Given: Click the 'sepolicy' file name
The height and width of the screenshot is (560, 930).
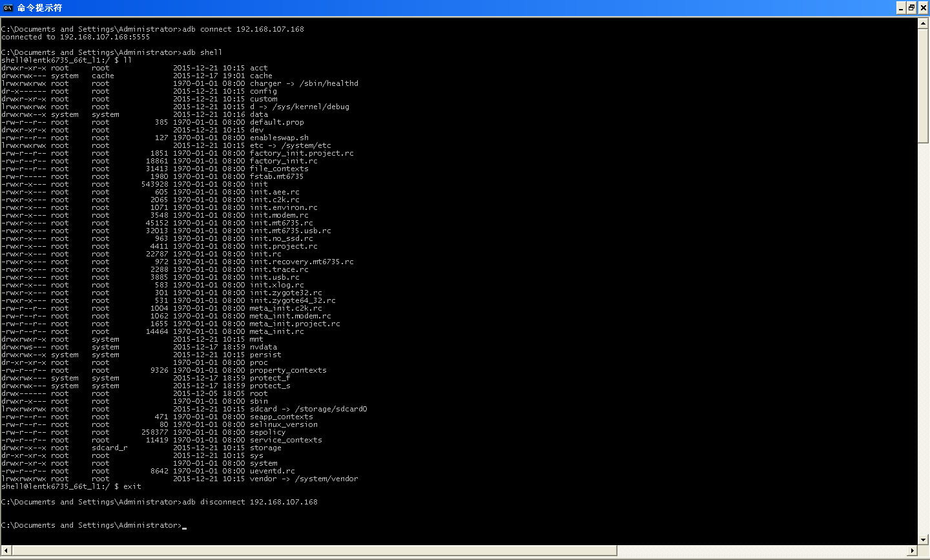Looking at the screenshot, I should coord(268,432).
